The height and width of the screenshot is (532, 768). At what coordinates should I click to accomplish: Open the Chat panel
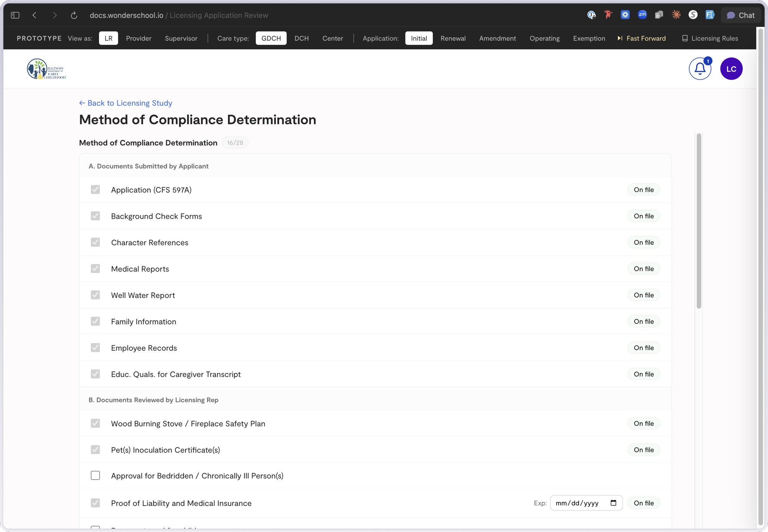pos(741,15)
